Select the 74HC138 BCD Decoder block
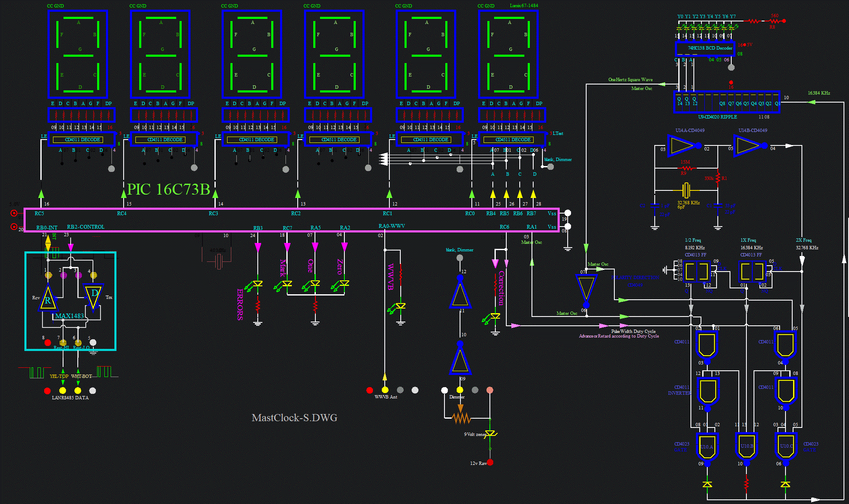 click(x=705, y=48)
